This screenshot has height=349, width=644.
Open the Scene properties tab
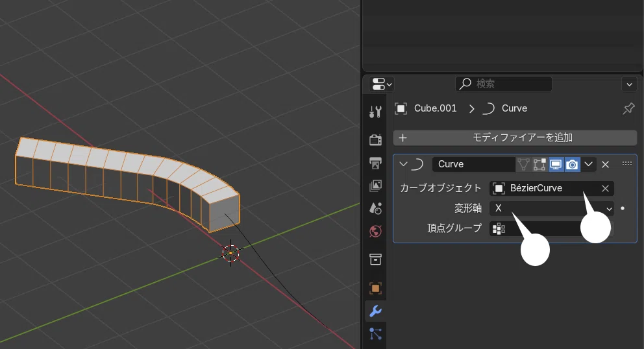375,209
